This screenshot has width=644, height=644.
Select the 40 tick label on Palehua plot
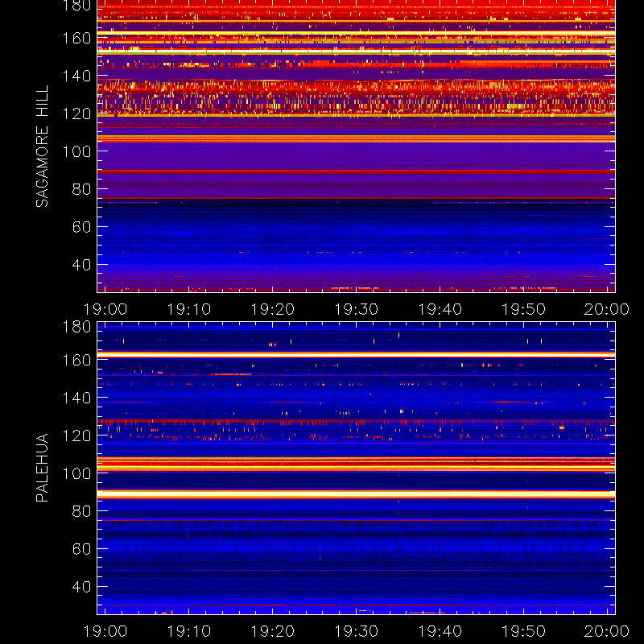point(81,587)
